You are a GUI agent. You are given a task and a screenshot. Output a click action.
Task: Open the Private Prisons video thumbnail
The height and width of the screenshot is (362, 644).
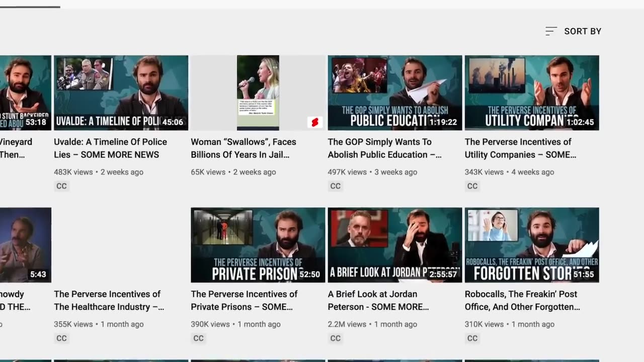click(258, 245)
